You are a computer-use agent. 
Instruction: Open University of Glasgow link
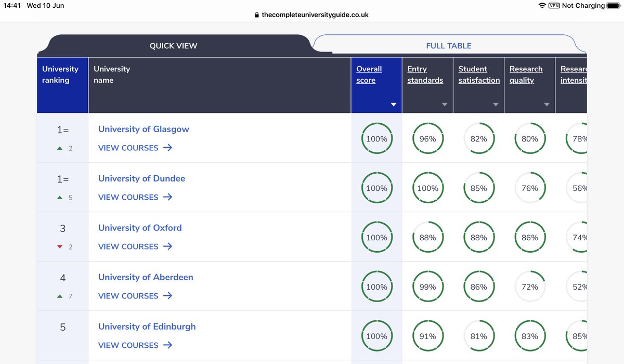tap(144, 129)
